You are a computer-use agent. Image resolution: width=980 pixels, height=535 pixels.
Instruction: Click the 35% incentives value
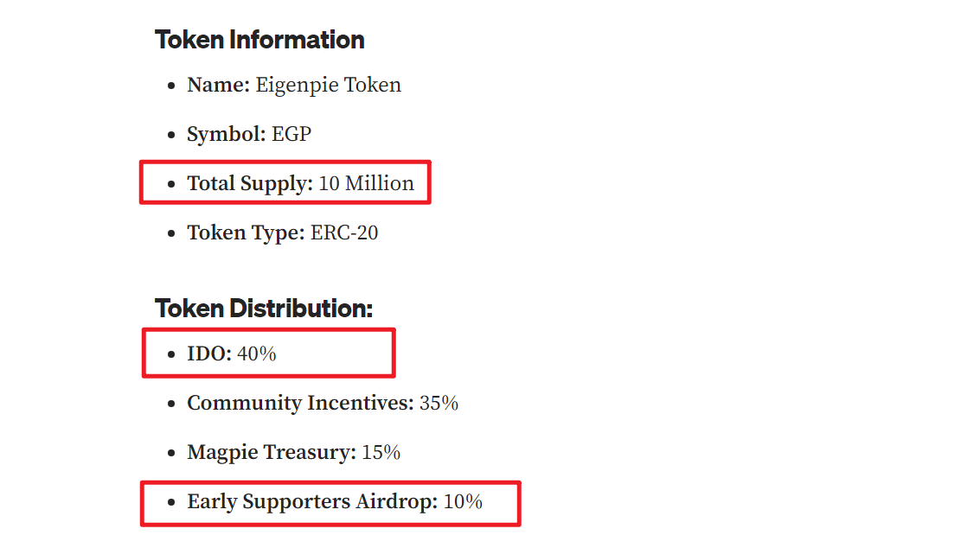[439, 404]
